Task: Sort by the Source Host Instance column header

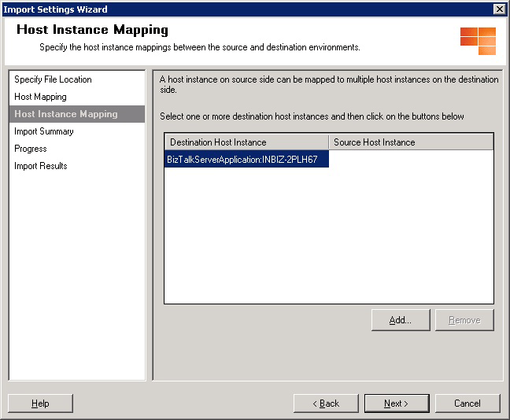Action: [x=411, y=142]
